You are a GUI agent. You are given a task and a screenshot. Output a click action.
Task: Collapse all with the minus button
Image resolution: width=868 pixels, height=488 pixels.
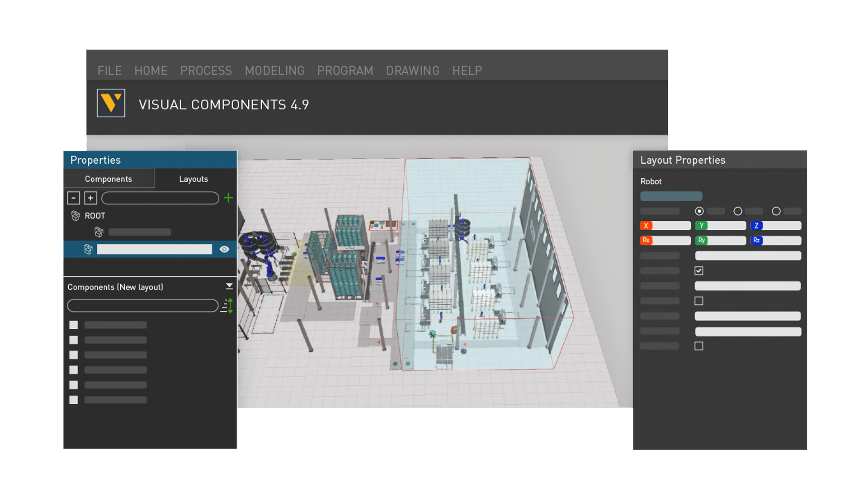pos(73,198)
